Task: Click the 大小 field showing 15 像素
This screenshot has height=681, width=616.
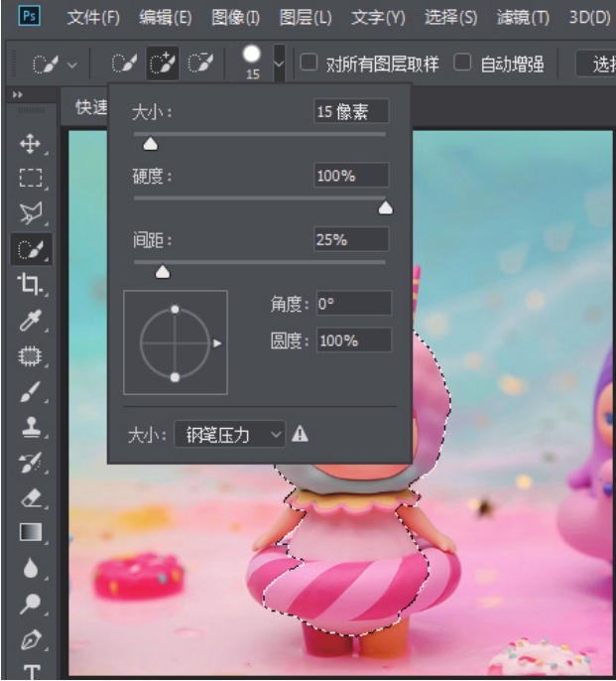Action: (x=351, y=111)
